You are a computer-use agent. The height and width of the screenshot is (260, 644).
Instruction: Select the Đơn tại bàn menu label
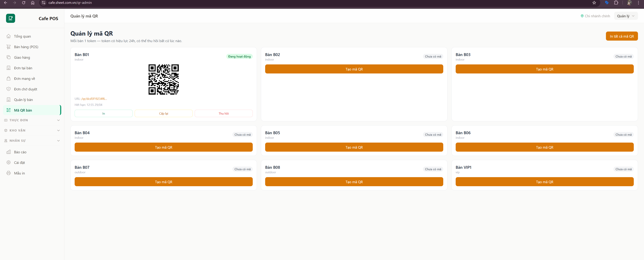pos(23,68)
